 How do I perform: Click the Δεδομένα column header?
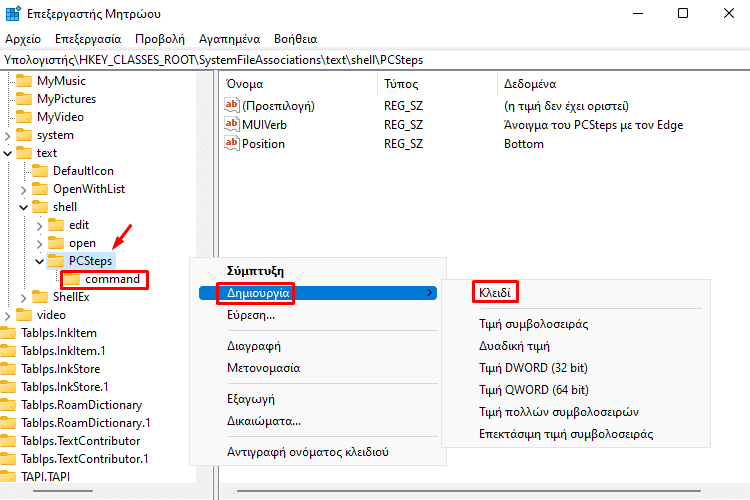pos(624,84)
